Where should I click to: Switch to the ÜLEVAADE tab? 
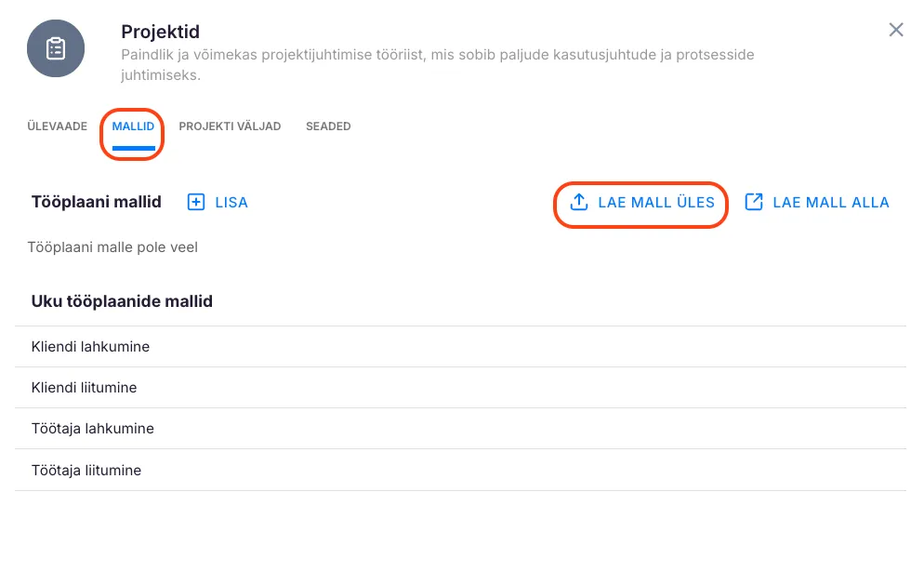(x=57, y=126)
